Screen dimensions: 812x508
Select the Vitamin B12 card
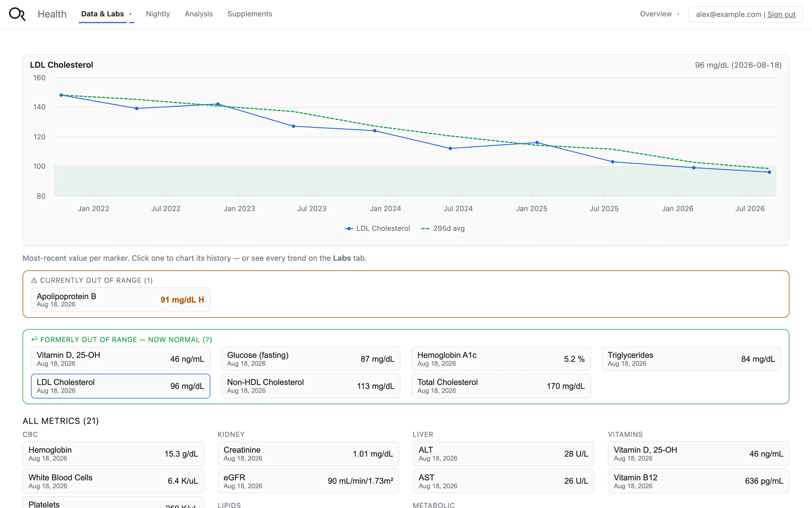coord(698,481)
